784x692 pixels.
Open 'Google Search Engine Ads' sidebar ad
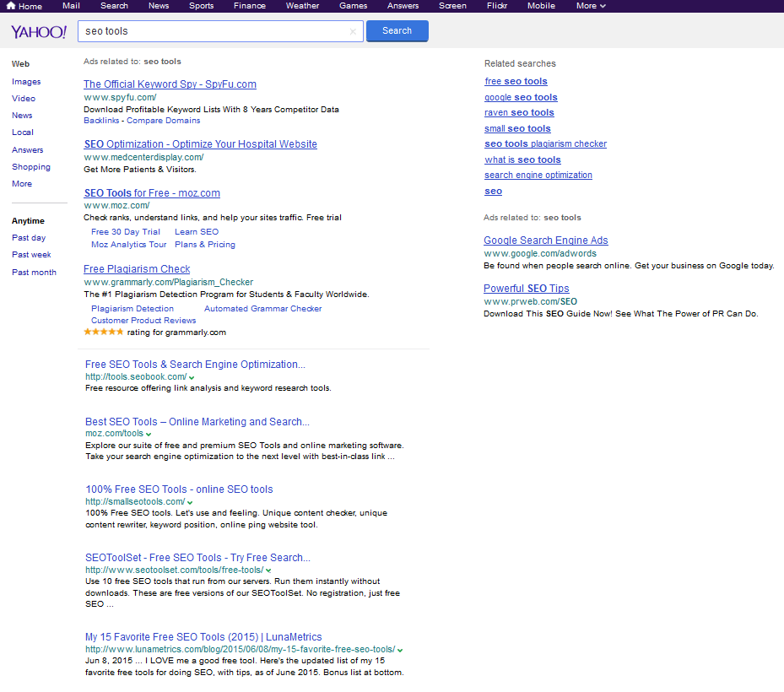(x=545, y=241)
